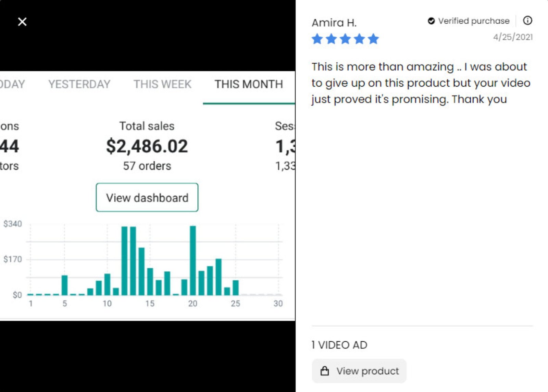Click the chart bar at day 5
The width and height of the screenshot is (548, 392).
pyautogui.click(x=64, y=285)
